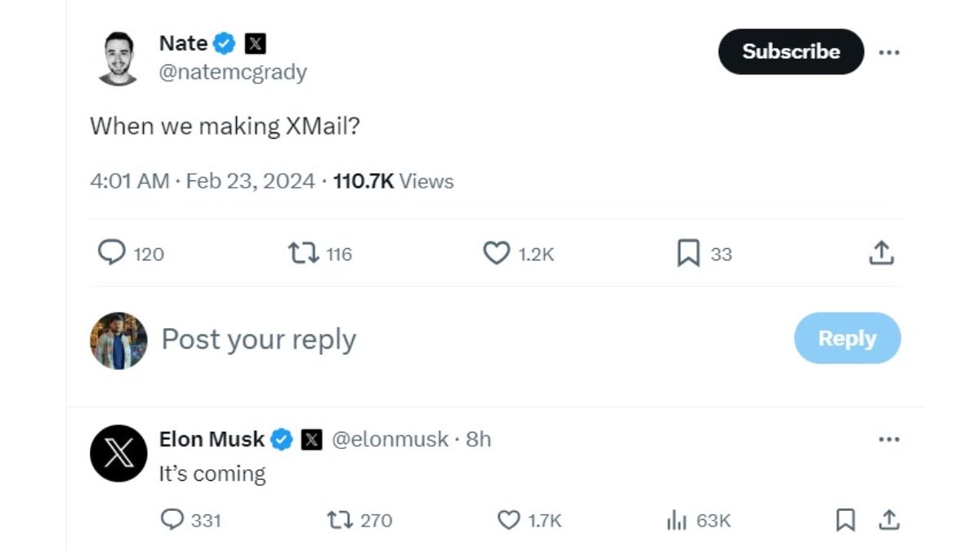
Task: Open replies on Nate's post
Action: [112, 254]
